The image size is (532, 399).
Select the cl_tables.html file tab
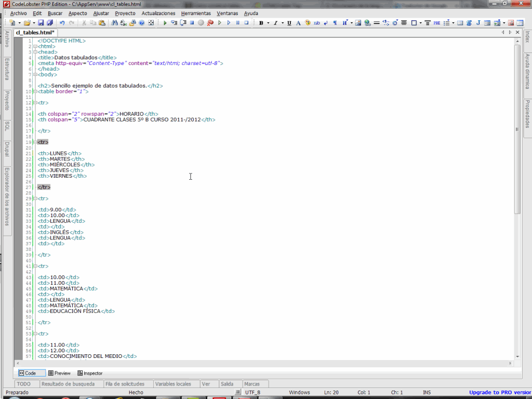pyautogui.click(x=35, y=33)
